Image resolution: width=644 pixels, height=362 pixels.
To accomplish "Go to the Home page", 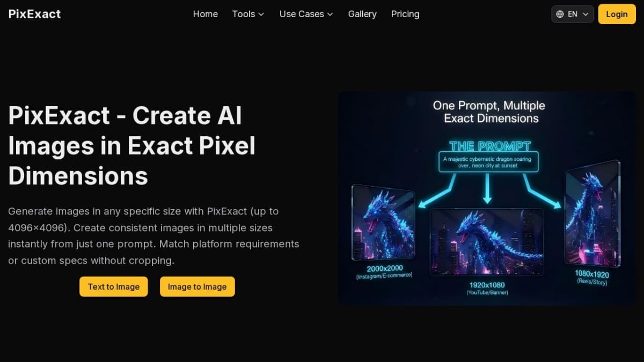I will coord(205,14).
